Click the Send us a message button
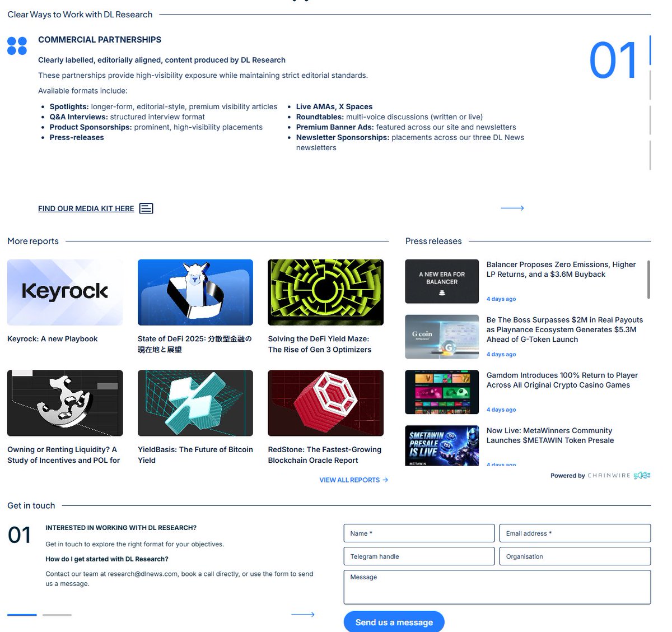This screenshot has height=632, width=672. (x=394, y=622)
